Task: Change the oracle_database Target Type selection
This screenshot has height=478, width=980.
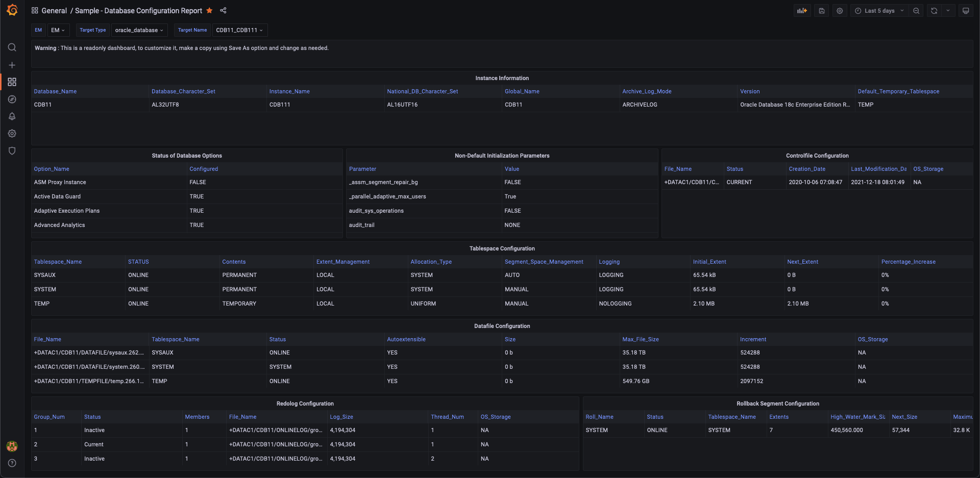Action: coord(139,30)
